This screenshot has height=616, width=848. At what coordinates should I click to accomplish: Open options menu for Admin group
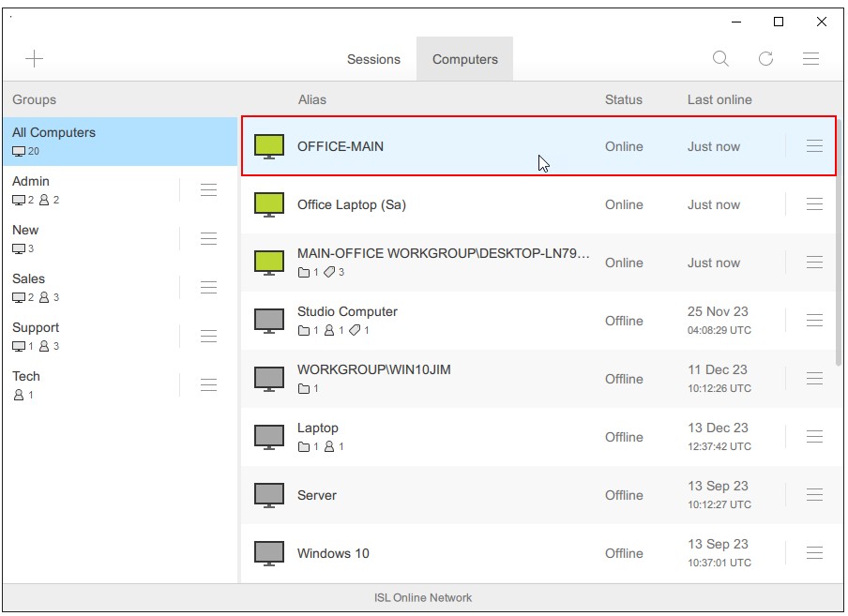click(x=208, y=190)
